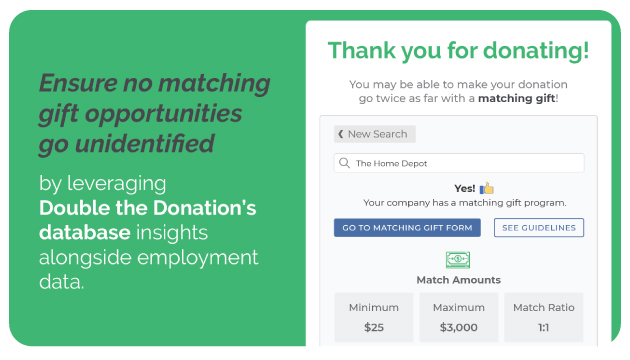Viewport: 630px width, 360px height.
Task: Click the bold matching gift text
Action: (516, 98)
